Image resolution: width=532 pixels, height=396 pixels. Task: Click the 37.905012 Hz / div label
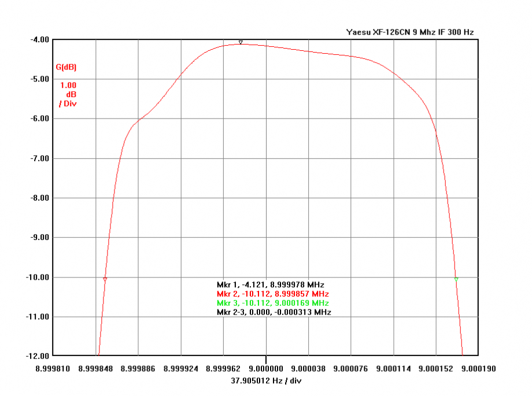click(x=266, y=380)
